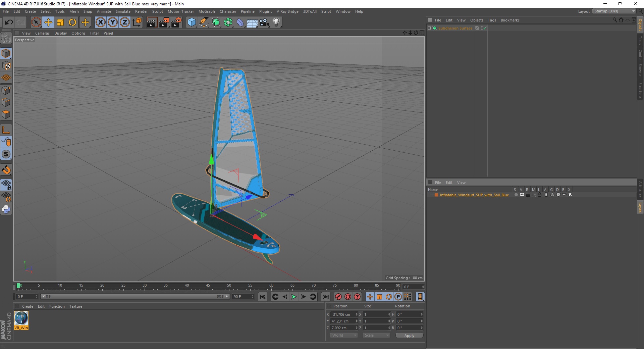Toggle X-axis lock
644x349 pixels.
point(100,22)
